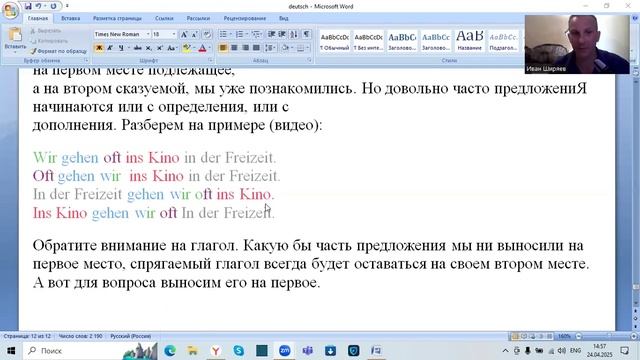Click page indicator Страница 12 из 12
The height and width of the screenshot is (360, 640).
[27, 336]
